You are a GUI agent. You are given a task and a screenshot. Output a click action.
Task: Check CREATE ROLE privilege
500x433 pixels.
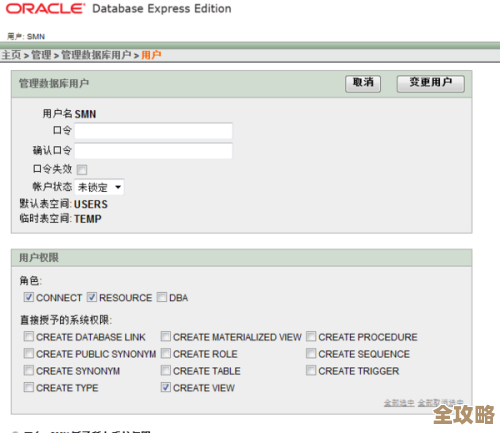166,353
